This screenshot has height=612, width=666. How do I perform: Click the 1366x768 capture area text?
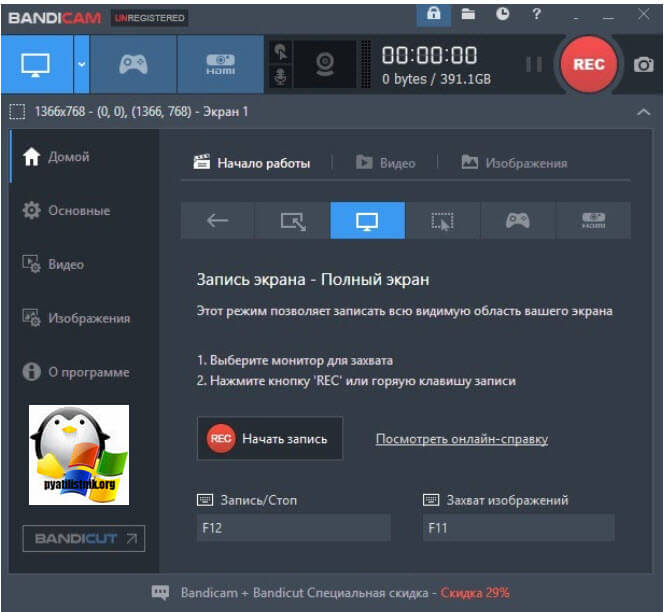(x=141, y=112)
